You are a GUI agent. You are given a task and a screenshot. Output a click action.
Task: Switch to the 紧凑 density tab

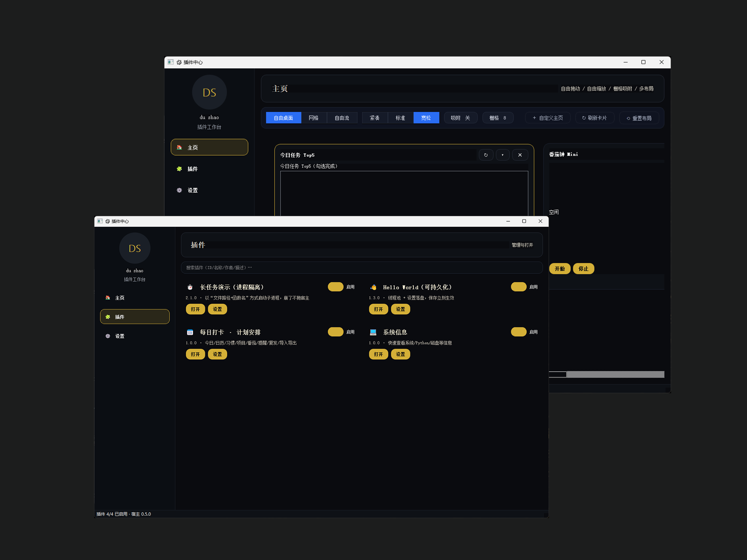click(x=375, y=118)
